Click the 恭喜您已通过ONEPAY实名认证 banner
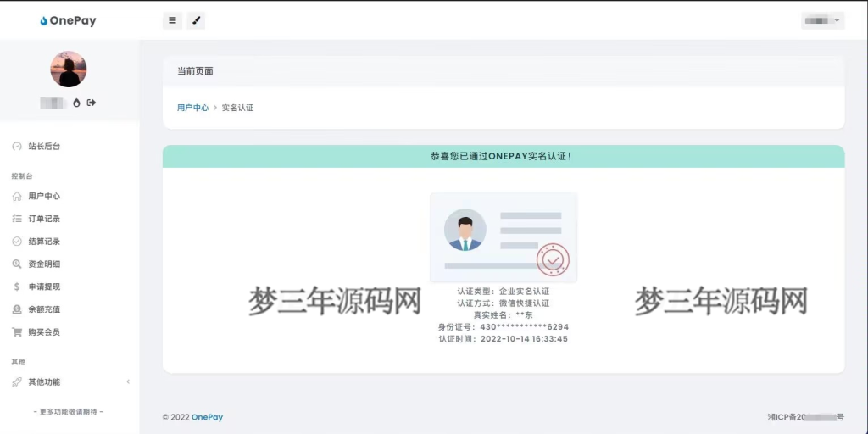 click(x=504, y=156)
